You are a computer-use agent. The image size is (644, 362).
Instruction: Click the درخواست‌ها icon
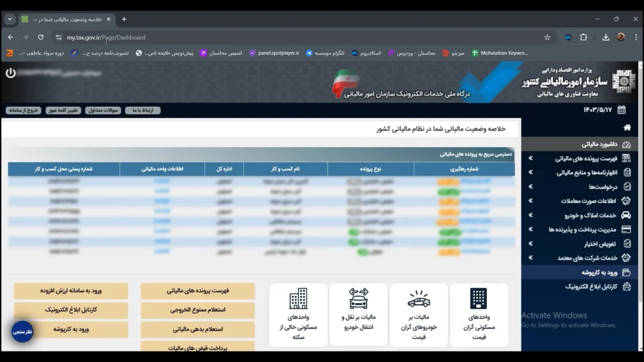(627, 187)
